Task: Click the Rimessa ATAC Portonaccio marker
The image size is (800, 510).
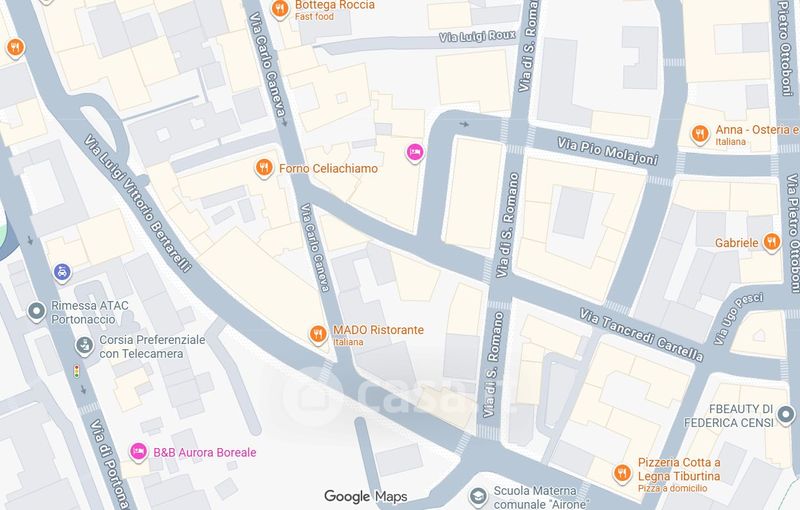Action: click(36, 311)
